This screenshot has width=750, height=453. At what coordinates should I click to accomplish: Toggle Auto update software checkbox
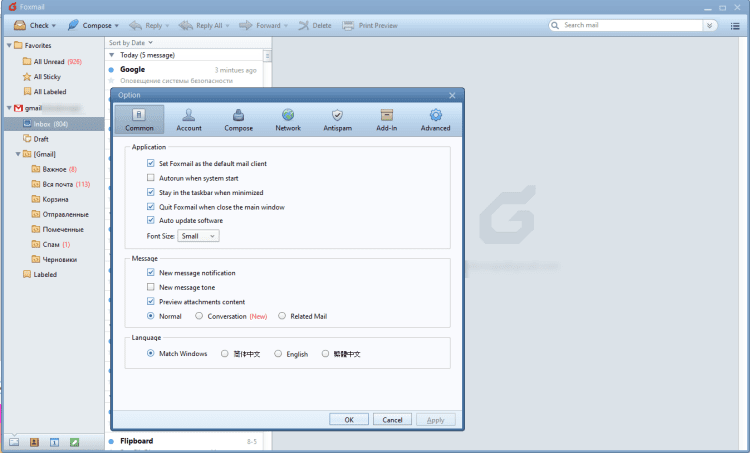coord(151,220)
